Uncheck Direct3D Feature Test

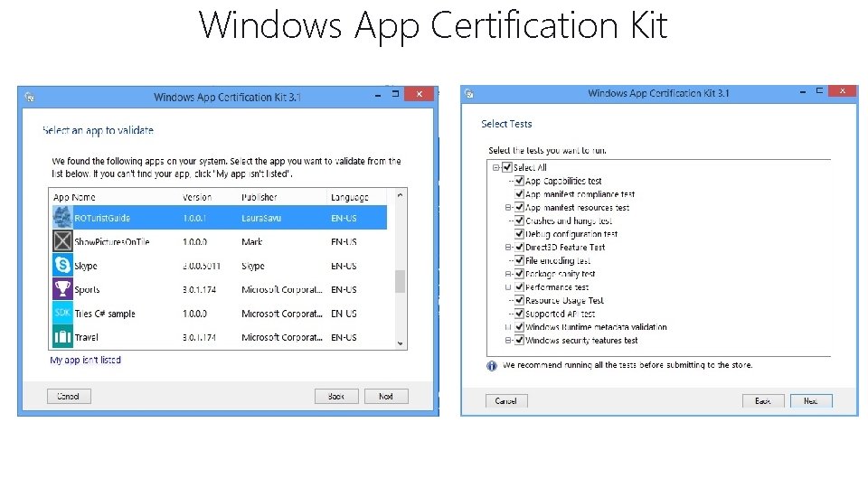pyautogui.click(x=519, y=247)
